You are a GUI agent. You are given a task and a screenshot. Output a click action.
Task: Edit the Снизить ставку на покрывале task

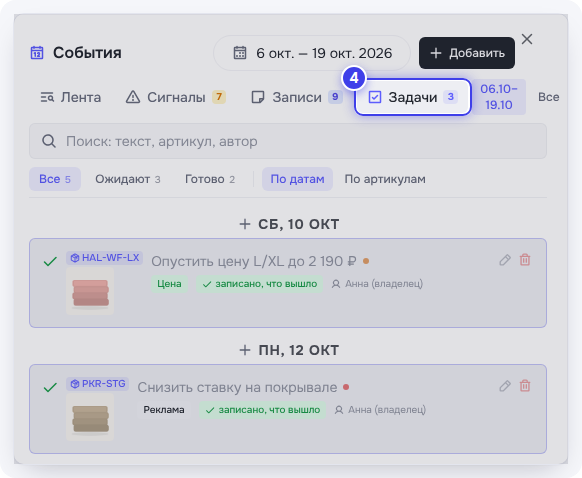pyautogui.click(x=505, y=386)
